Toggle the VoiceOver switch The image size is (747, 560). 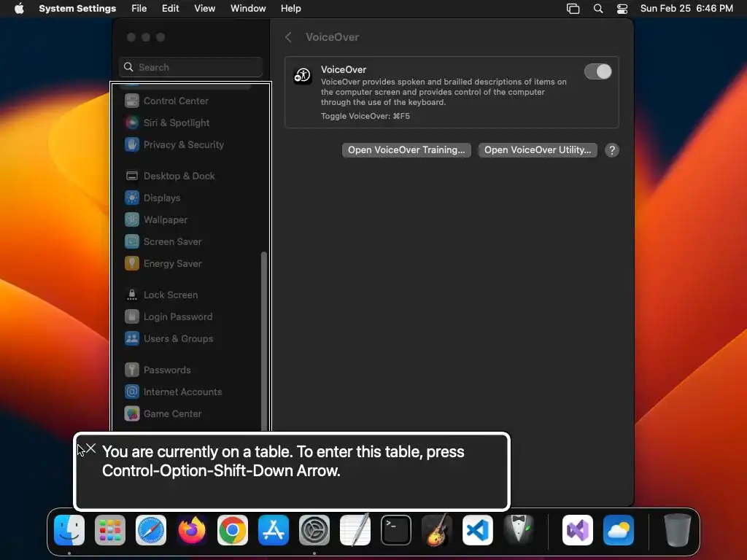pos(598,72)
